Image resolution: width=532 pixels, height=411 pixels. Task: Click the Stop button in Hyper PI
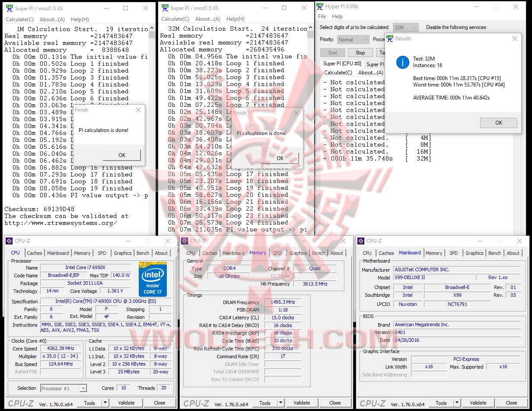pyautogui.click(x=360, y=52)
